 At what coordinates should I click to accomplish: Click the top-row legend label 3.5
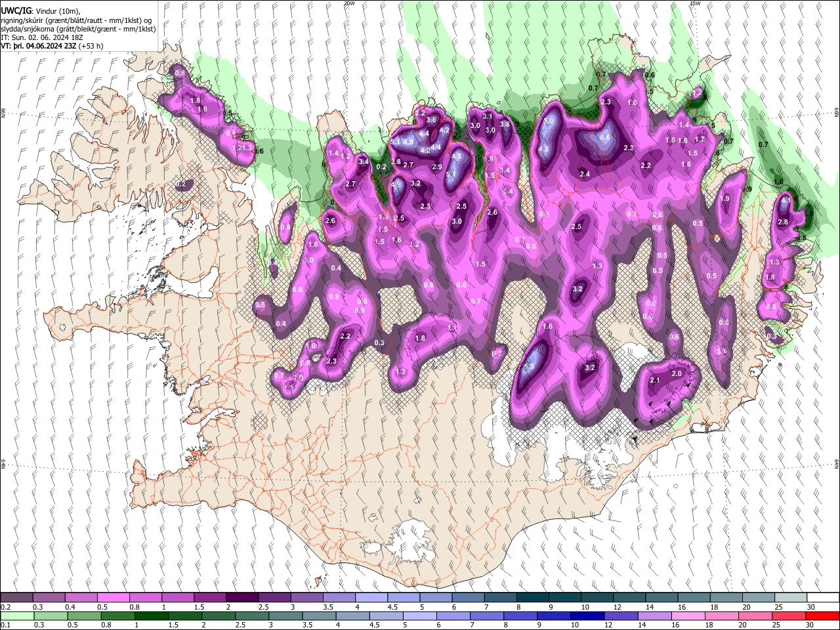pyautogui.click(x=328, y=607)
